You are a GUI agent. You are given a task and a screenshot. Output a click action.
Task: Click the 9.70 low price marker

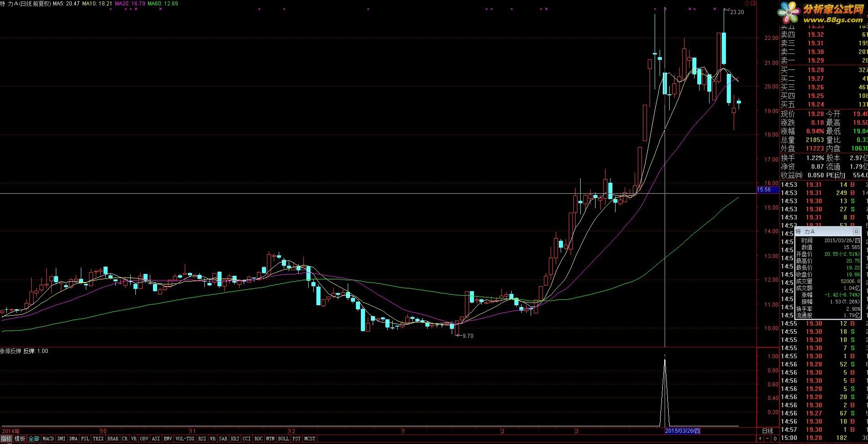(x=468, y=336)
